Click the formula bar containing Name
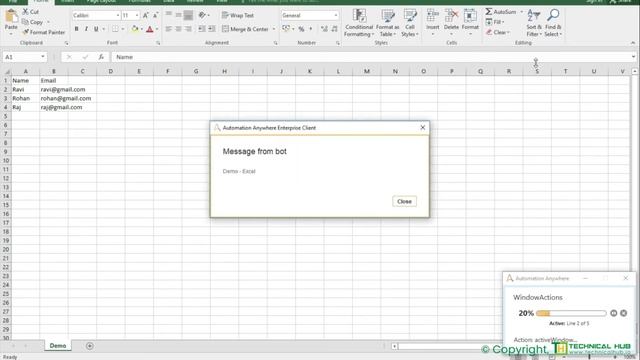Image resolution: width=640 pixels, height=360 pixels. (x=372, y=57)
